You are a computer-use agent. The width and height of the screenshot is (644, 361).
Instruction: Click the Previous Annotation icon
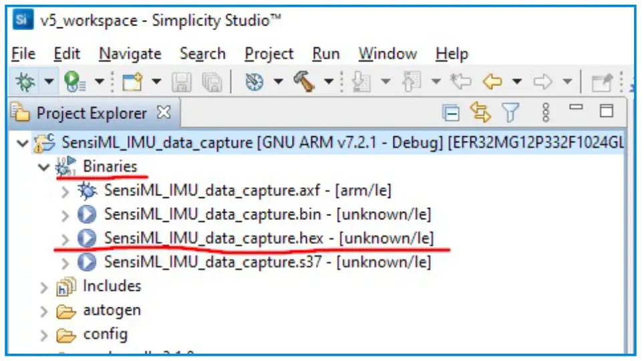point(412,82)
